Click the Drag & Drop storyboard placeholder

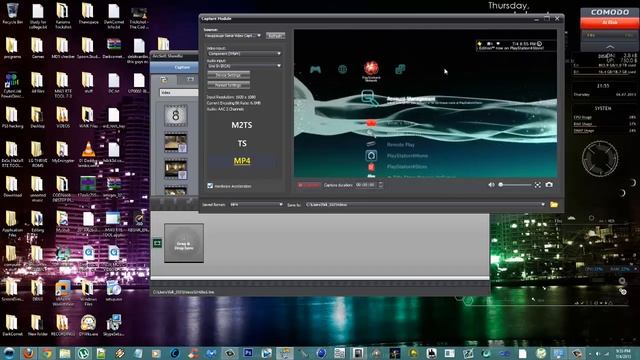(x=184, y=243)
